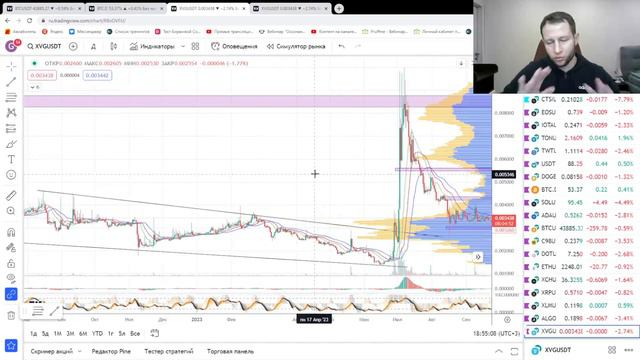Screen dimensions: 640x360
Task: Collapse the bottom panel chevron
Action: tap(499, 351)
